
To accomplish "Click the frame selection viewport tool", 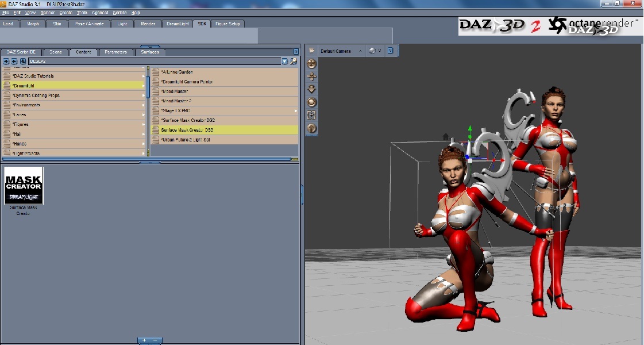I will point(312,115).
